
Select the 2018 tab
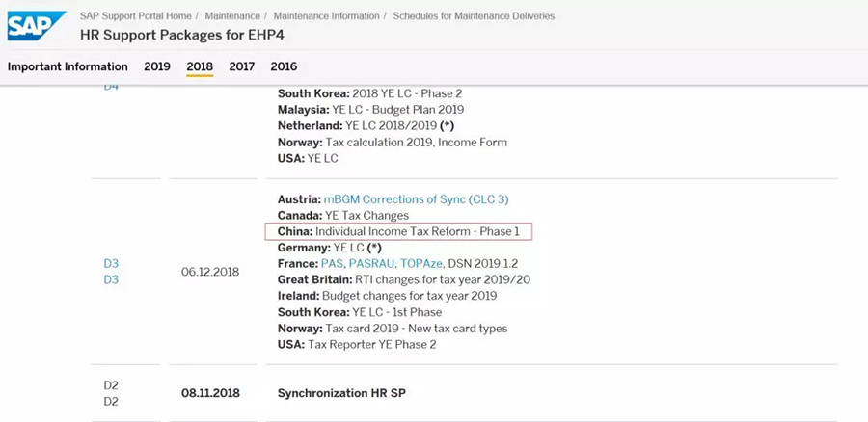coord(200,66)
